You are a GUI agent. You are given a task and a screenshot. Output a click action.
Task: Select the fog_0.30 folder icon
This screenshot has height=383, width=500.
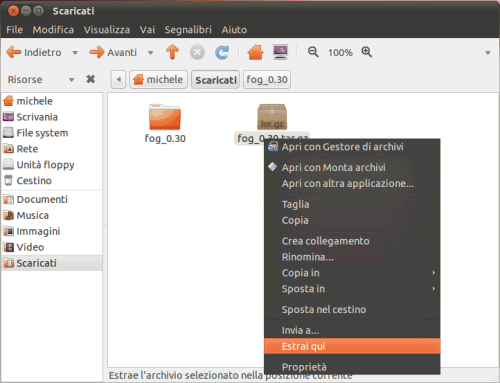165,117
